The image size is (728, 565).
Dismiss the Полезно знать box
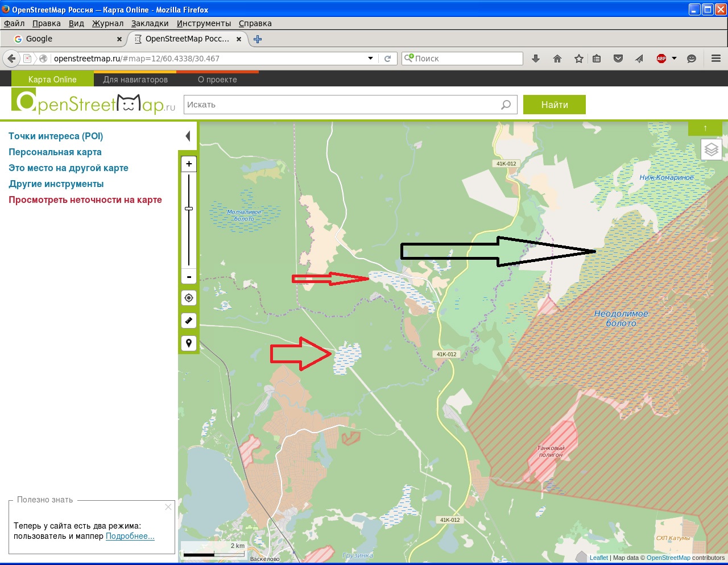[168, 507]
